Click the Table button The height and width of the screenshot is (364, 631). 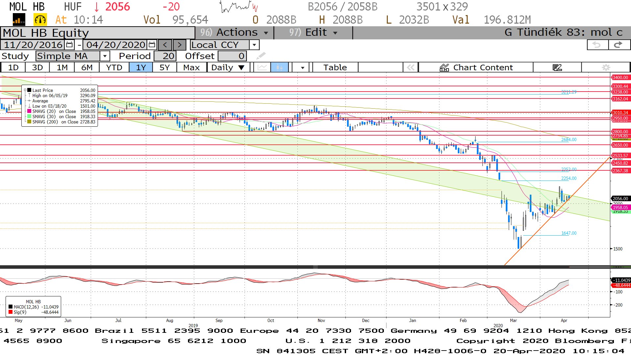coord(335,67)
